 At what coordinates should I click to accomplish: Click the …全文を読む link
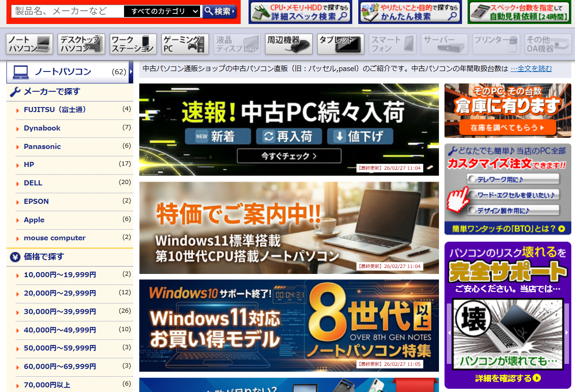pos(531,69)
